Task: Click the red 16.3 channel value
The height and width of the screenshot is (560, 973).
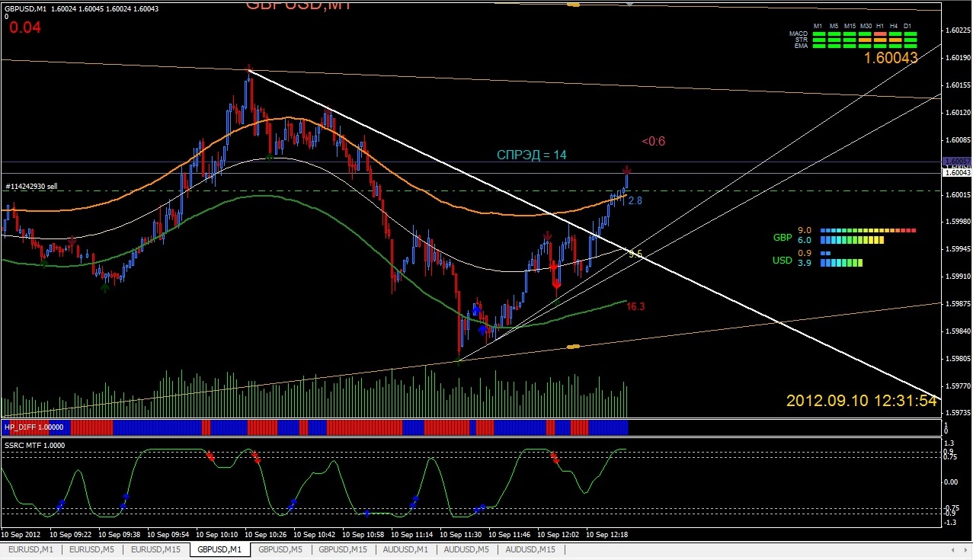Action: click(635, 306)
